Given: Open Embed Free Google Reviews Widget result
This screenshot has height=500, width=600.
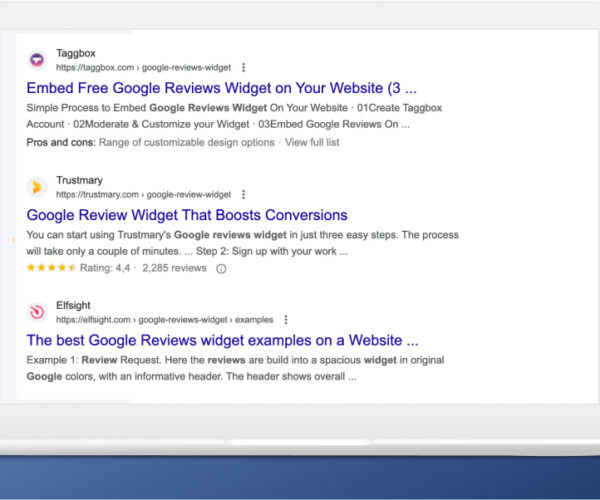Looking at the screenshot, I should point(221,88).
